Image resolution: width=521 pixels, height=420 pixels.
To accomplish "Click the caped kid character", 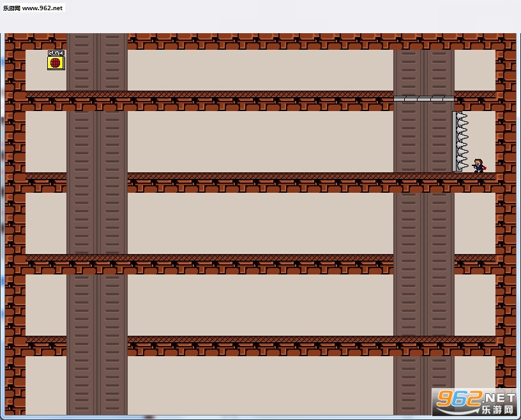I will click(479, 165).
